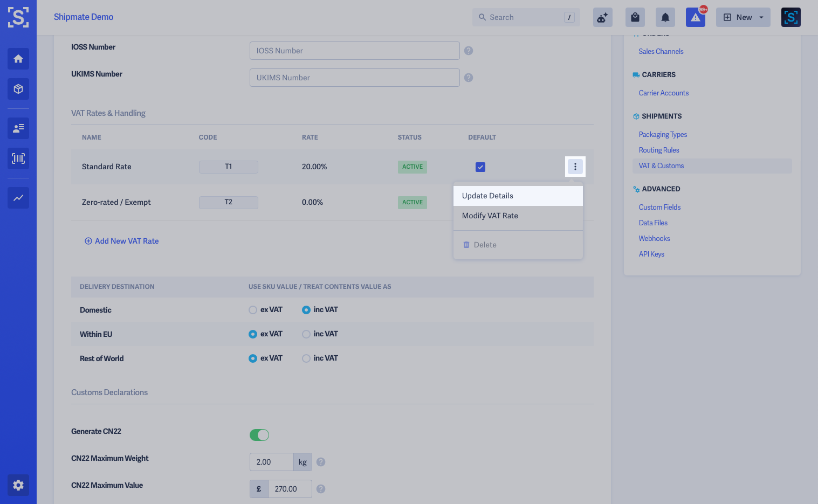Screen dimensions: 818x504
Task: Open Webhooks settings link
Action: [654, 238]
